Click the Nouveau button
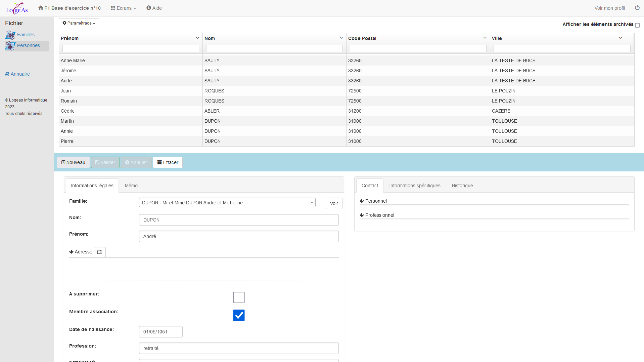The image size is (644, 362). pyautogui.click(x=73, y=162)
